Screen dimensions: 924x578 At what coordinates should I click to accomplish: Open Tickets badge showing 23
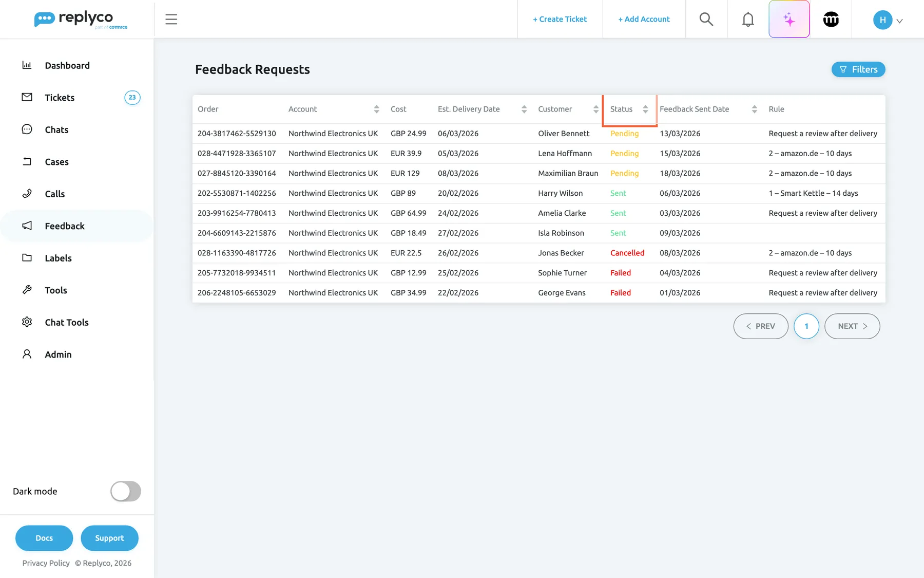(x=132, y=98)
